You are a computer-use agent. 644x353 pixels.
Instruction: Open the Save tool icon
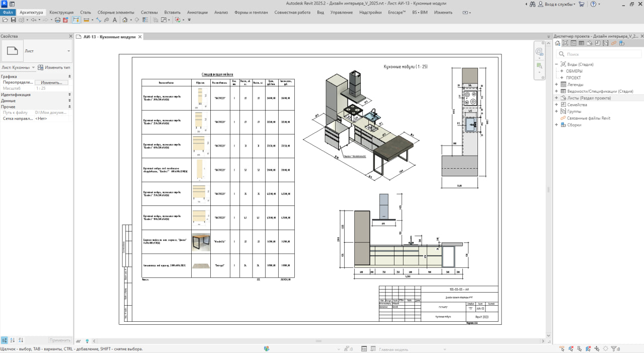click(x=14, y=20)
